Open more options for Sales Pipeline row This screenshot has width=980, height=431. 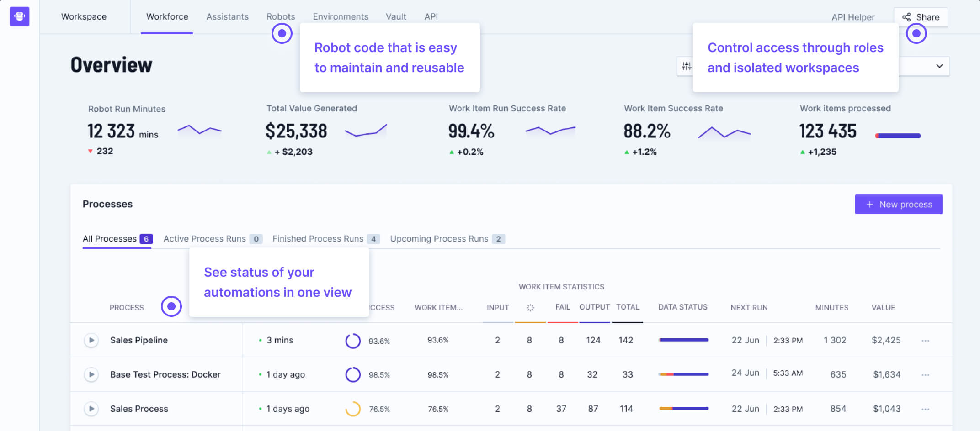pos(926,341)
